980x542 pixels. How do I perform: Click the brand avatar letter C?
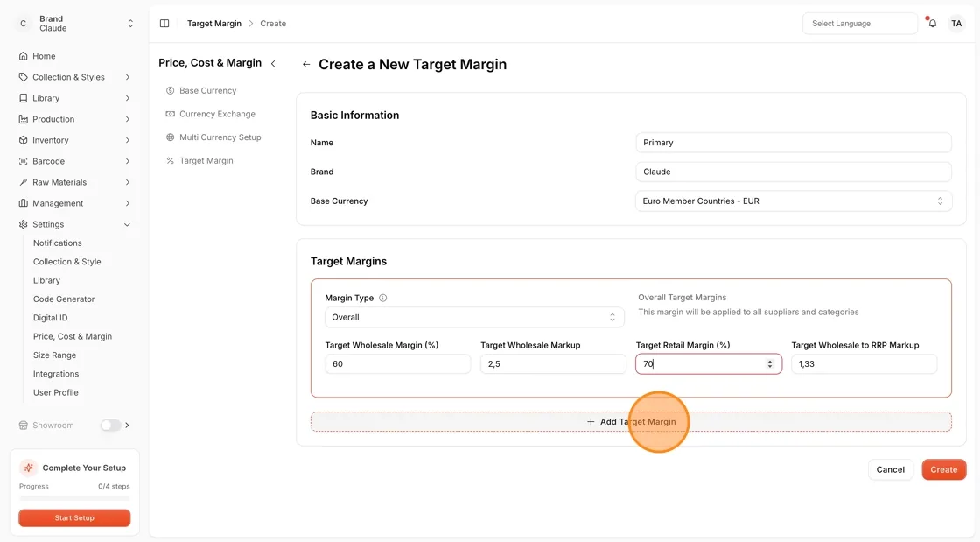[23, 23]
